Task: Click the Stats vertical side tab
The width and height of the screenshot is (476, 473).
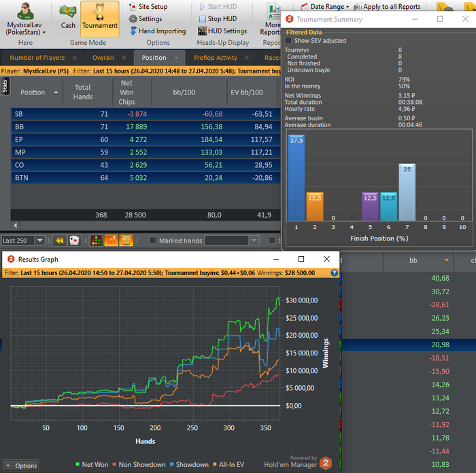Action: [5, 86]
